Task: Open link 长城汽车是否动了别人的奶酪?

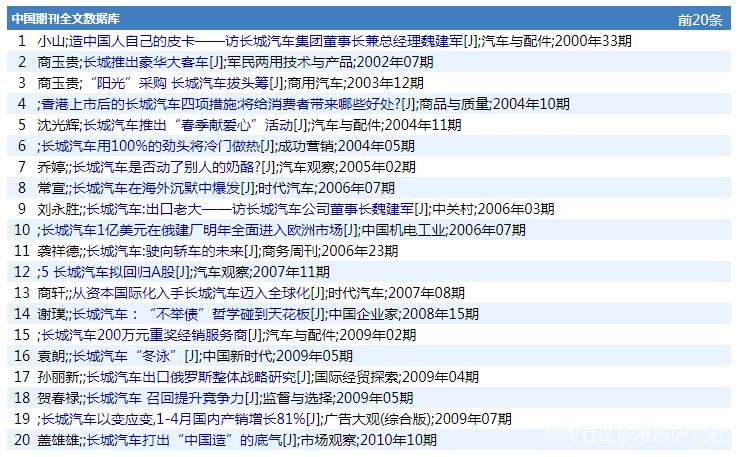Action: click(x=166, y=167)
